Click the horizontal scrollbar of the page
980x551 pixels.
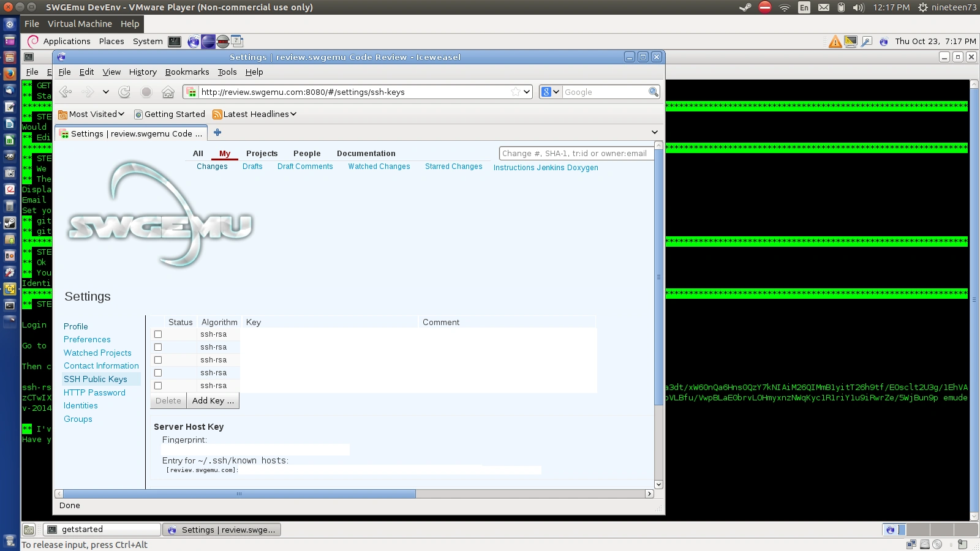[x=239, y=494]
